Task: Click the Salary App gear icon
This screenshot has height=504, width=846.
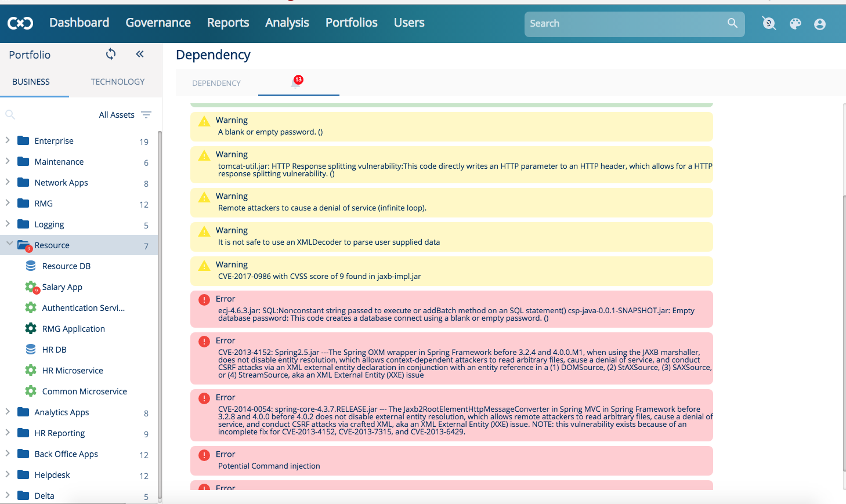Action: point(31,287)
